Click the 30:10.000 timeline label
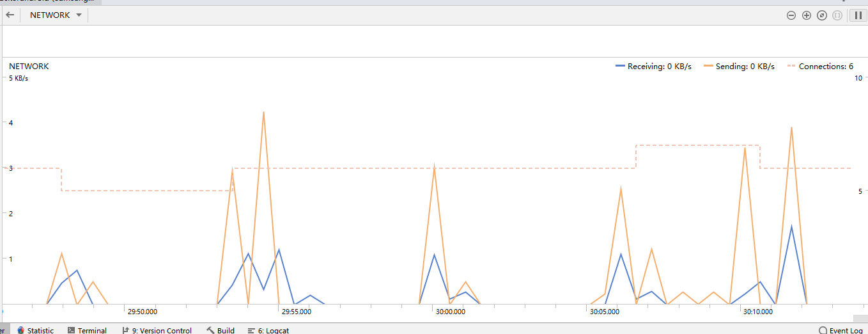 [758, 312]
